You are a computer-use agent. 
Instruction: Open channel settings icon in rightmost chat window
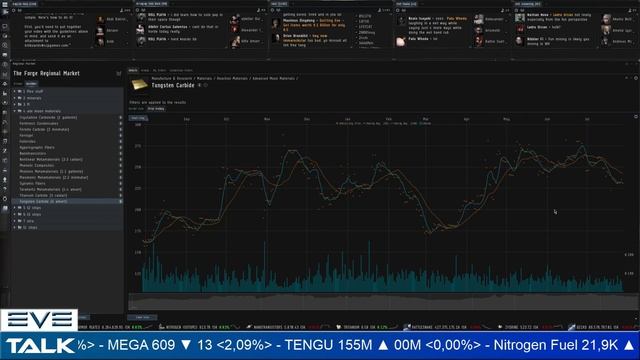(516, 10)
